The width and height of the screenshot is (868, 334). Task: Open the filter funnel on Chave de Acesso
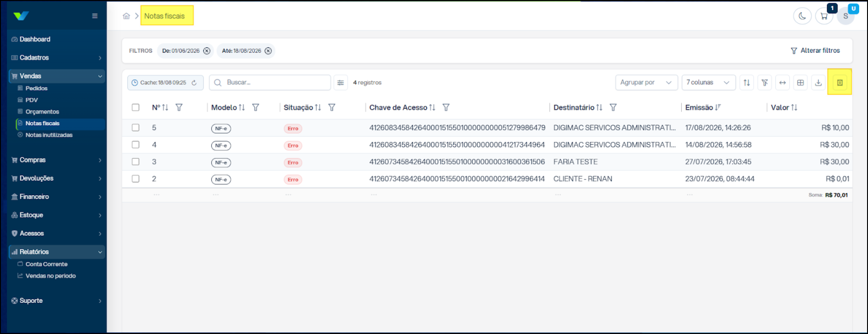pyautogui.click(x=446, y=108)
